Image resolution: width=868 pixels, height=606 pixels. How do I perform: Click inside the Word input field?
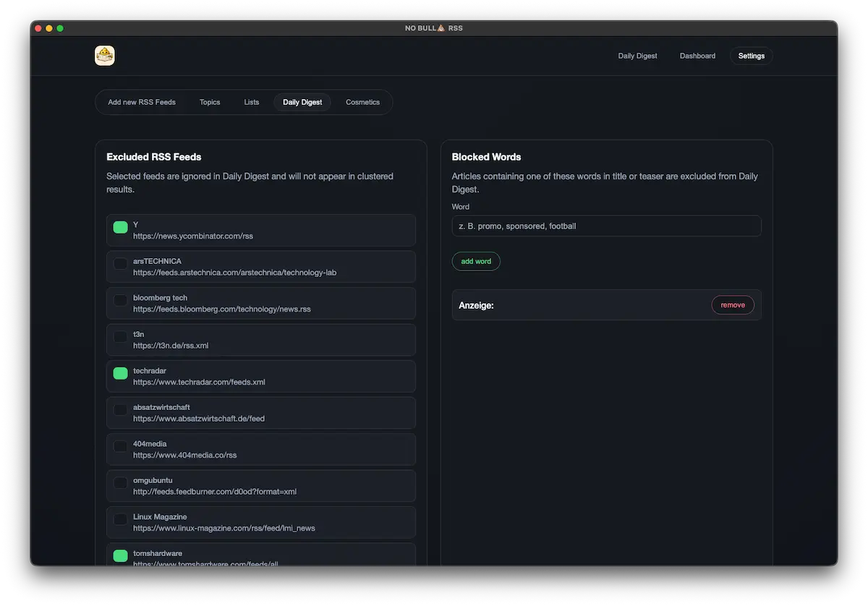(x=606, y=226)
